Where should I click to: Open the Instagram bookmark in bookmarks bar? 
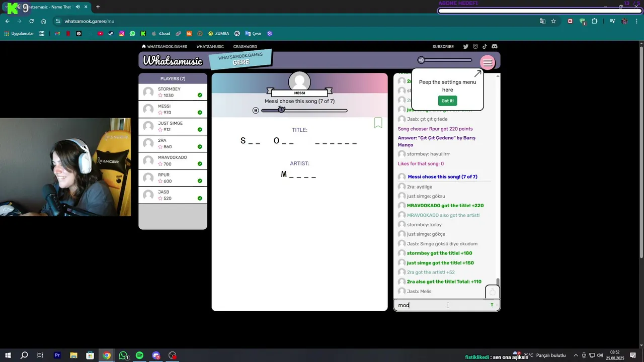coord(122,34)
